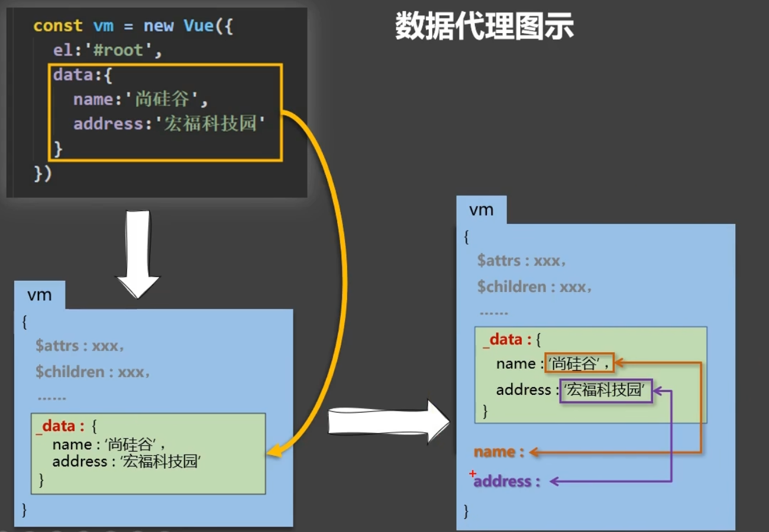The height and width of the screenshot is (532, 769).
Task: Select the el:'#root' line in the code
Action: point(108,51)
